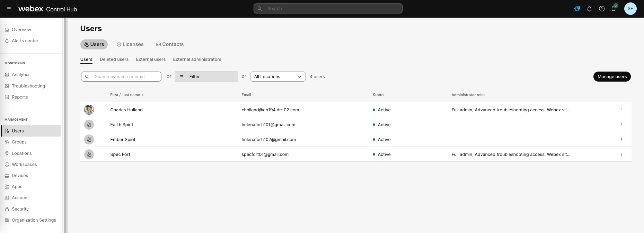This screenshot has height=233, width=644.
Task: Open more actions for Earth Spirit
Action: point(621,125)
